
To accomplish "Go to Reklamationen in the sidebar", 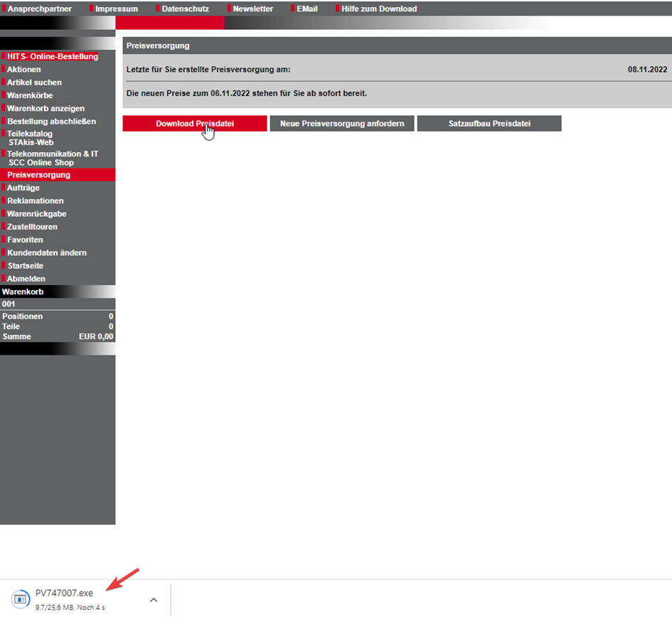I will (35, 201).
